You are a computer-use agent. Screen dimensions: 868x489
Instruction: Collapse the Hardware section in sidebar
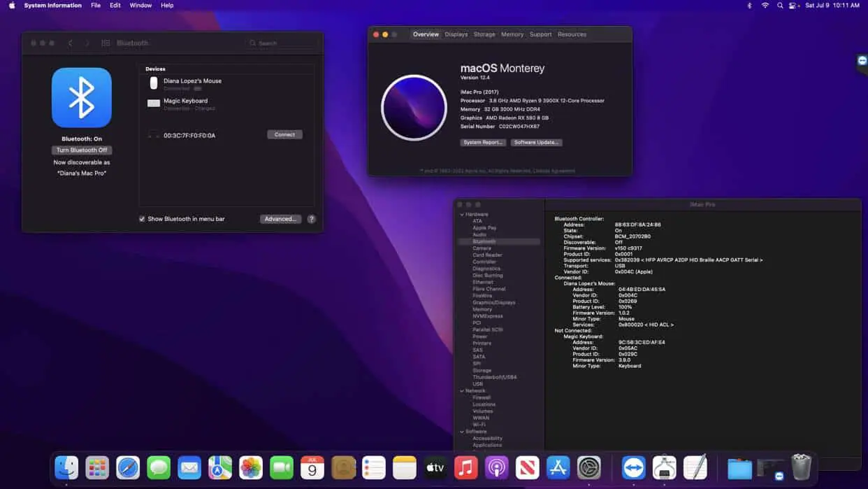[462, 214]
